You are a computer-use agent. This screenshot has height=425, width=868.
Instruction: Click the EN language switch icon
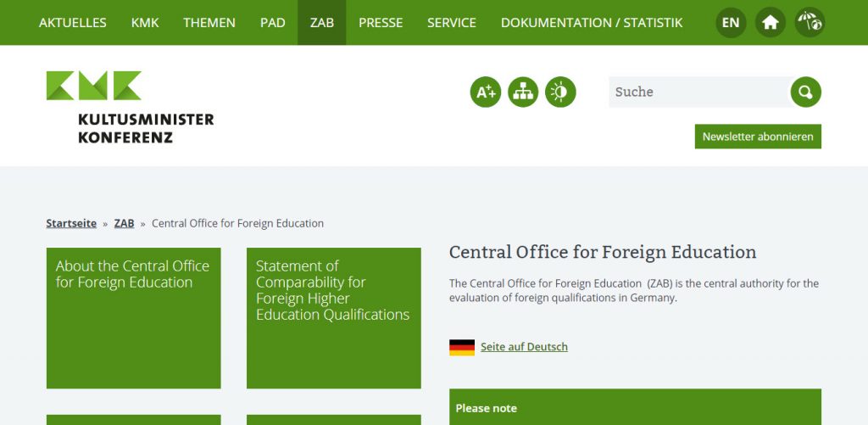click(x=731, y=23)
